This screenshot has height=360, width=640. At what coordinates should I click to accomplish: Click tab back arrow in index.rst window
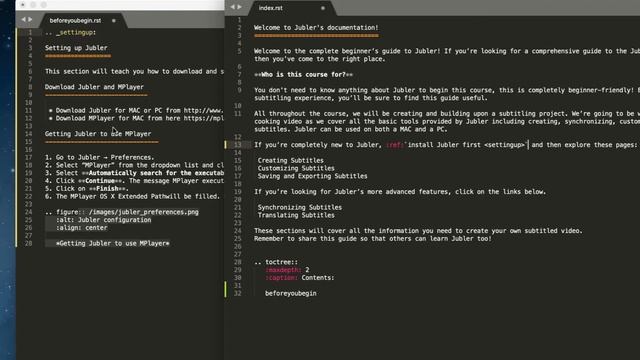233,7
